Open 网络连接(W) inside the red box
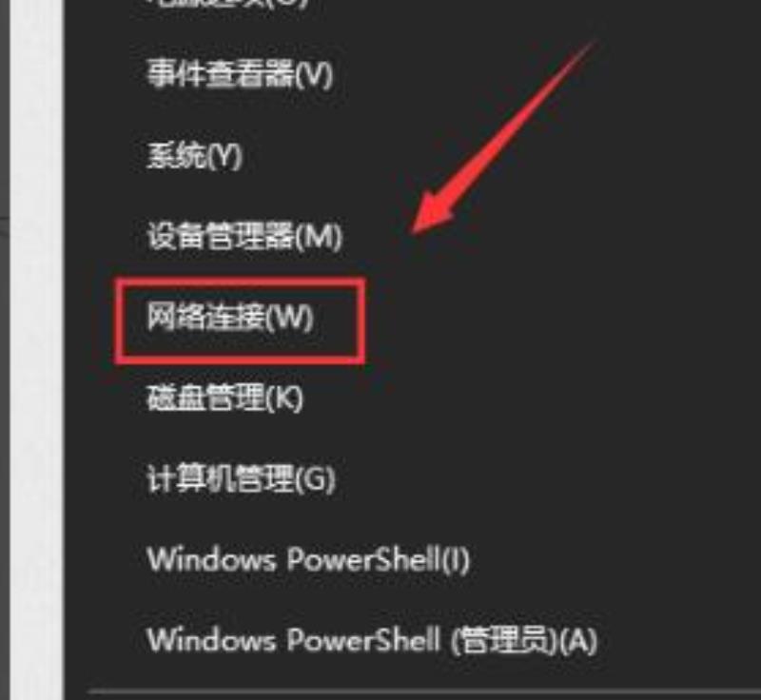The height and width of the screenshot is (700, 761). coord(230,318)
